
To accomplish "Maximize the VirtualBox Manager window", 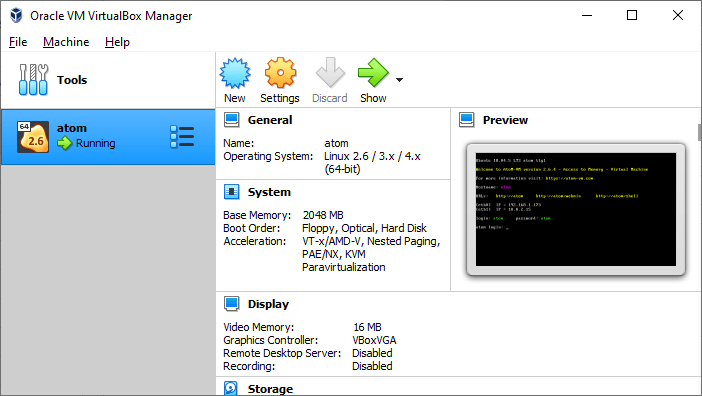I will click(x=632, y=15).
